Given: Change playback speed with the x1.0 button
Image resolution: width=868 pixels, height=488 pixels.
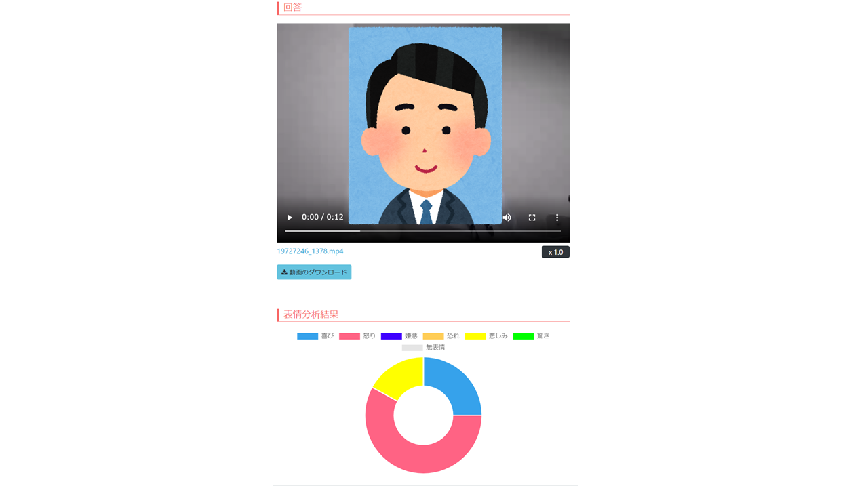Looking at the screenshot, I should tap(555, 252).
